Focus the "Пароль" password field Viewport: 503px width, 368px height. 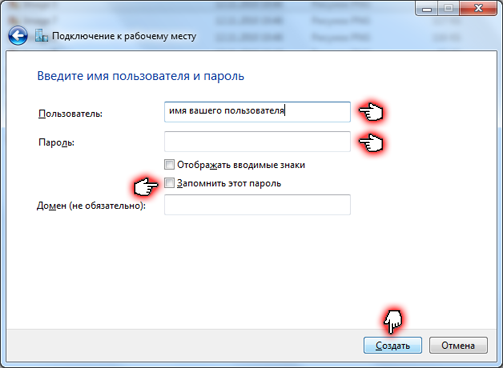point(257,141)
